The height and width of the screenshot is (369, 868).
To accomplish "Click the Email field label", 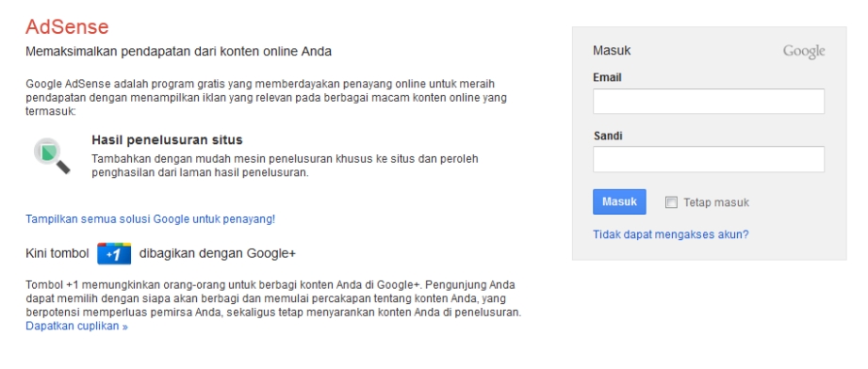I will (607, 77).
